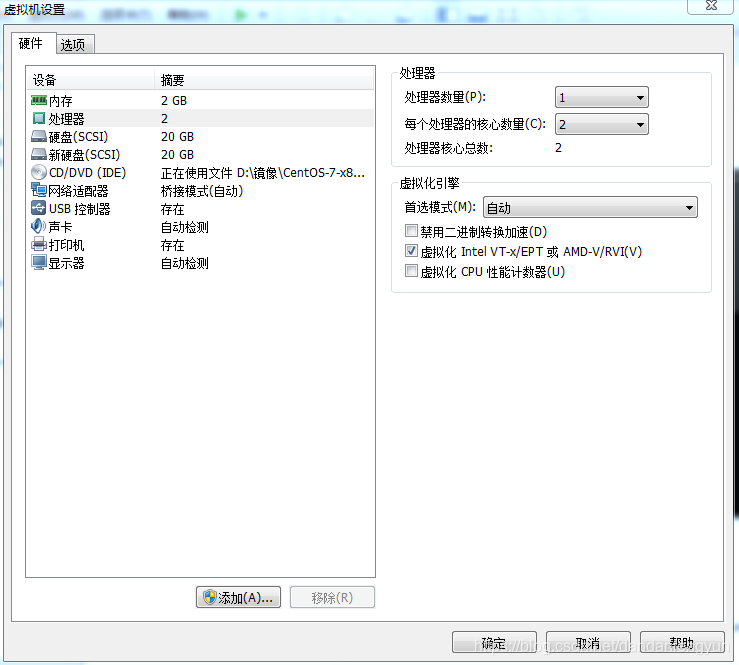Click the 处理器核心总数 value 2
The width and height of the screenshot is (739, 665).
coord(558,148)
